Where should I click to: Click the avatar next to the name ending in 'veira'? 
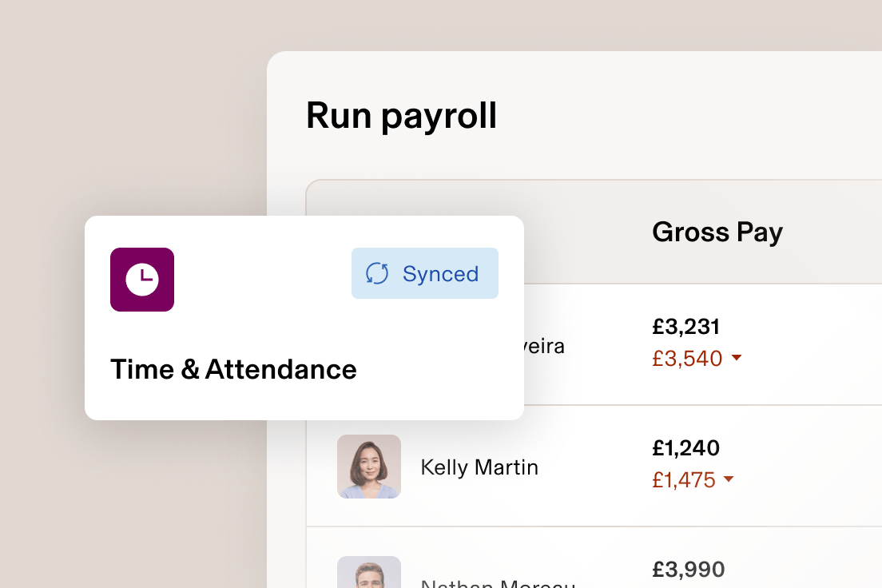[x=369, y=345]
